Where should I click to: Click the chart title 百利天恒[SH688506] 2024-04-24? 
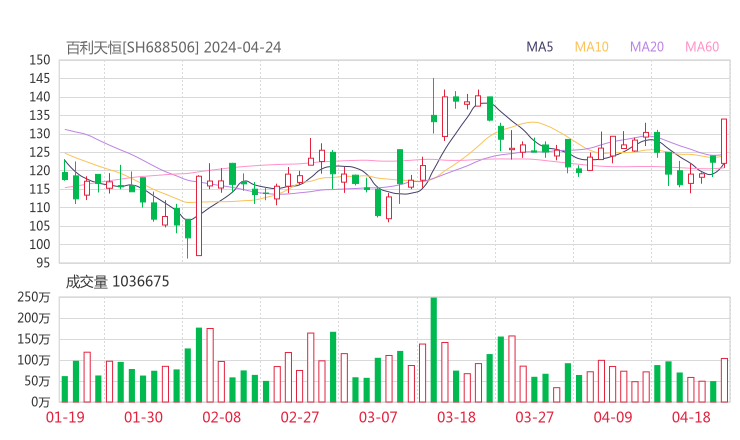[173, 48]
